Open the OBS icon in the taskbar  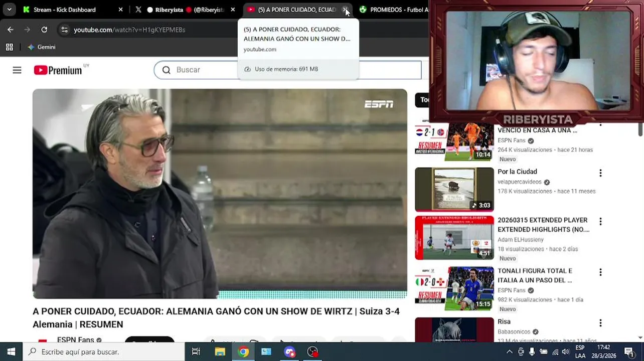(x=312, y=351)
